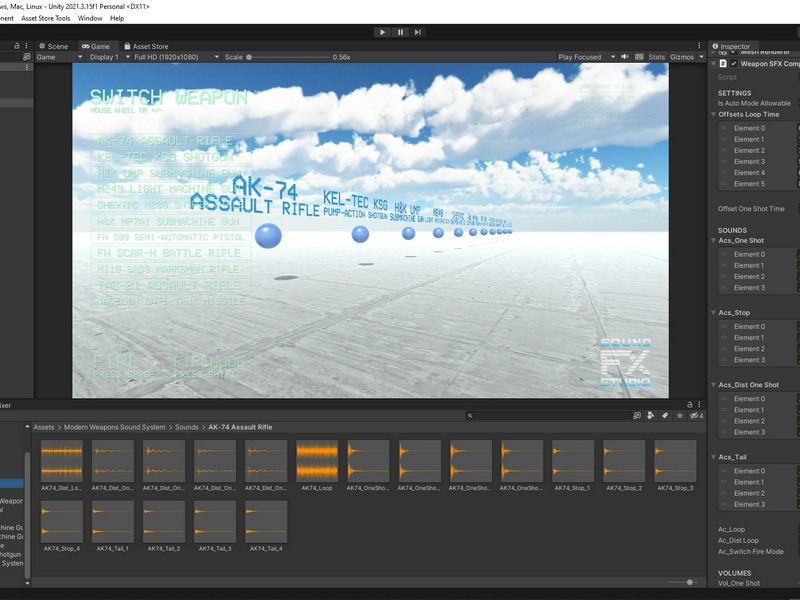Viewport: 800px width, 600px height.
Task: Switch to the Scene tab
Action: point(54,46)
